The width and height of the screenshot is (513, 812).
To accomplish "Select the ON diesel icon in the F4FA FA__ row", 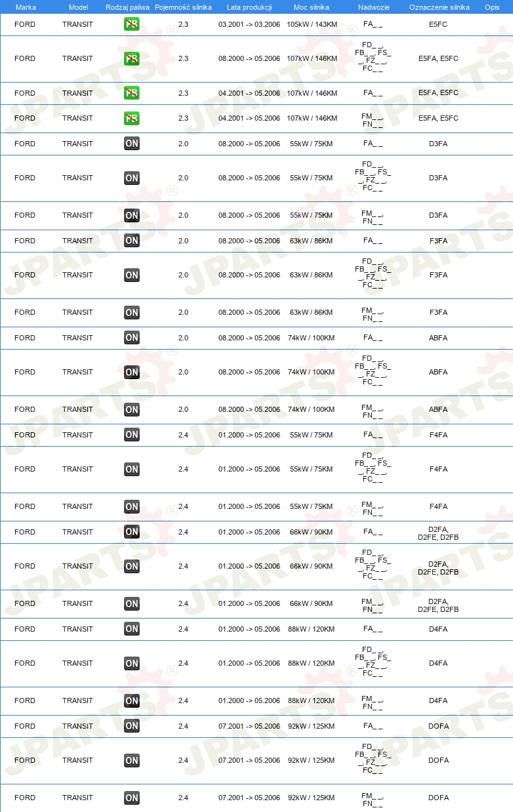I will (132, 435).
